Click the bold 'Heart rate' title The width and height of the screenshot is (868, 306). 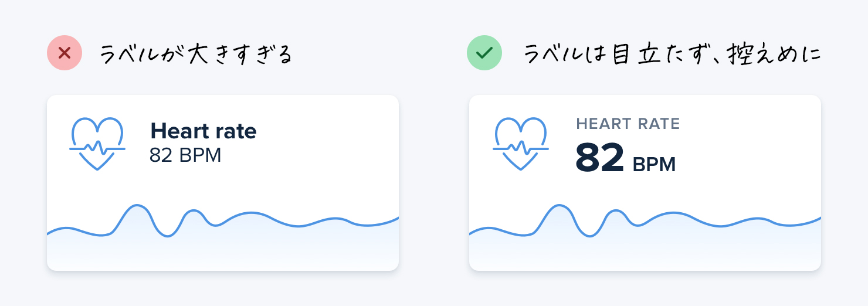[204, 131]
